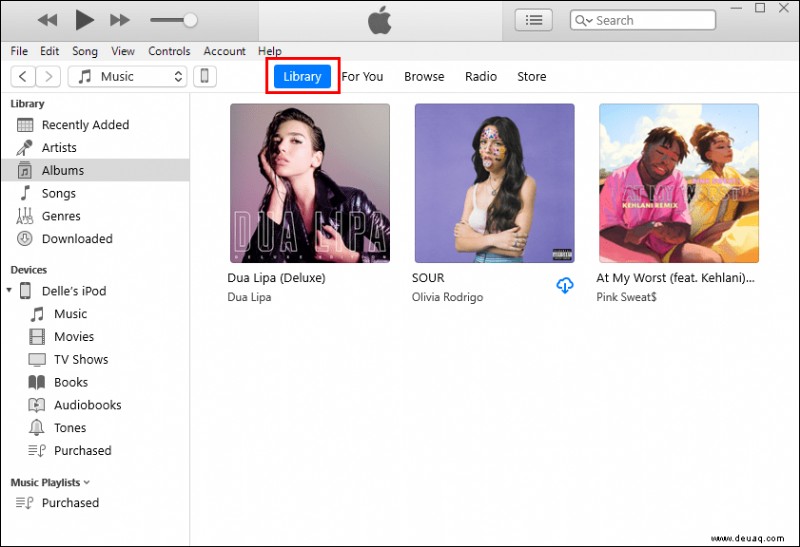Click the Olivia Rodrigo artist name
Screen dimensions: 800x547
coord(447,297)
